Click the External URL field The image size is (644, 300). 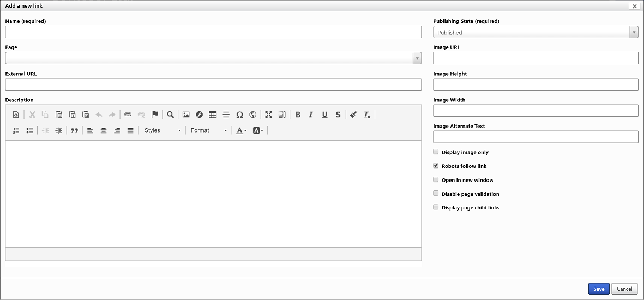[213, 85]
